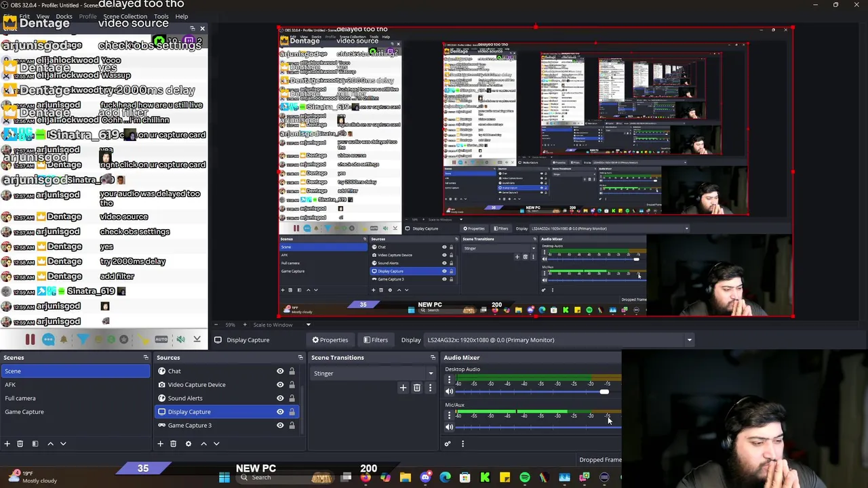868x488 pixels.
Task: Open source properties gear in Sources toolbar
Action: pos(189,444)
